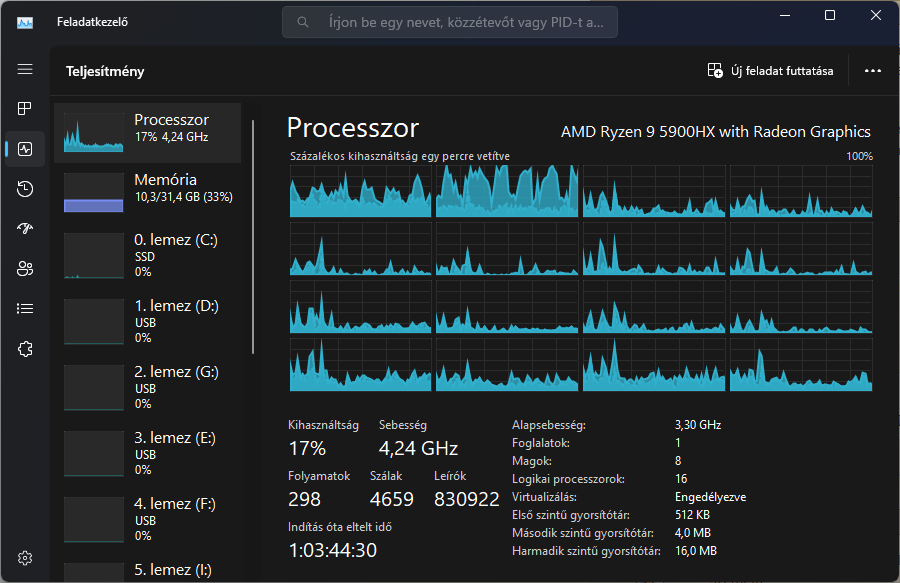Click the second, busiest logical processor graph
The height and width of the screenshot is (583, 900).
pos(507,191)
